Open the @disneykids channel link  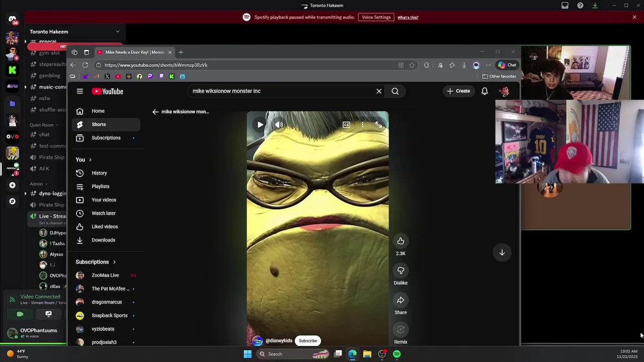(279, 340)
